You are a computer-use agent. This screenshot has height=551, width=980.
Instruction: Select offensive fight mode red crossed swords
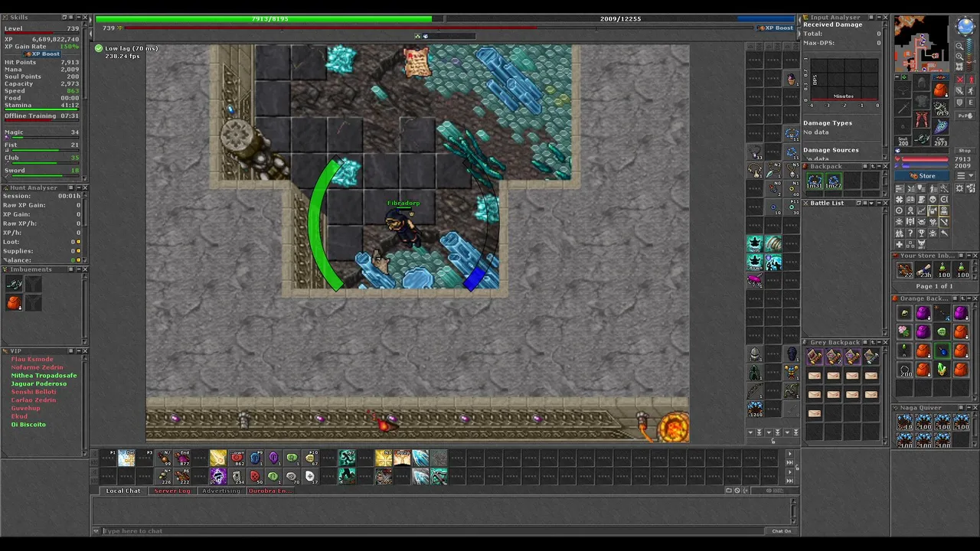[x=959, y=79]
